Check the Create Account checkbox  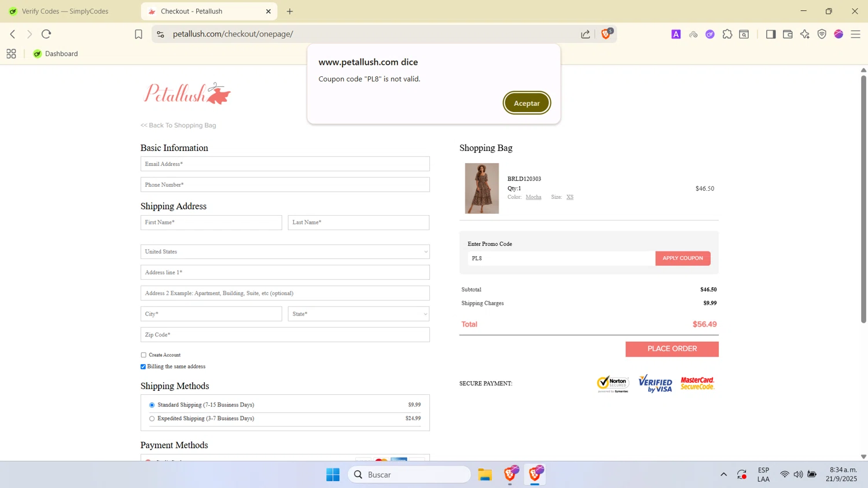tap(144, 355)
